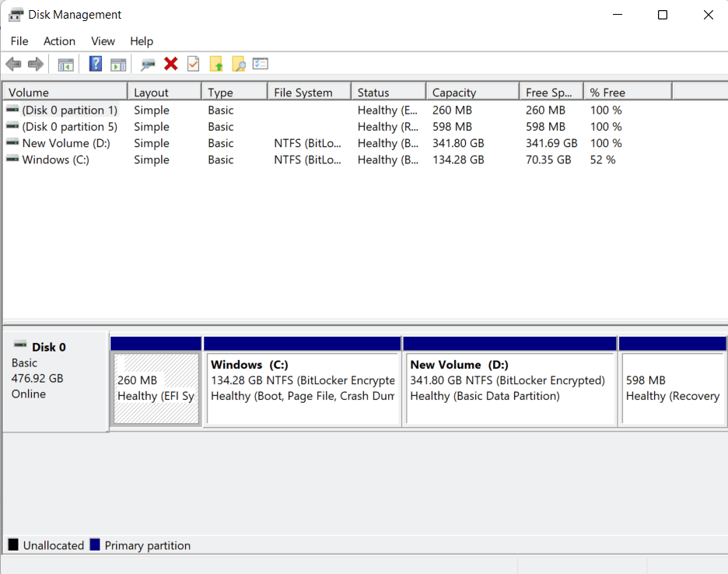Click the black Unallocated legend swatch
This screenshot has width=728, height=574.
click(x=13, y=544)
